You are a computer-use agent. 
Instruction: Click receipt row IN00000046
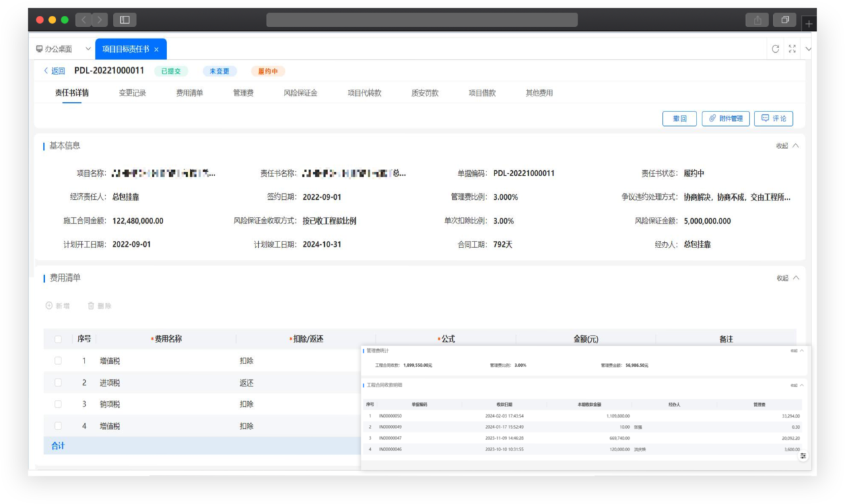tap(583, 449)
